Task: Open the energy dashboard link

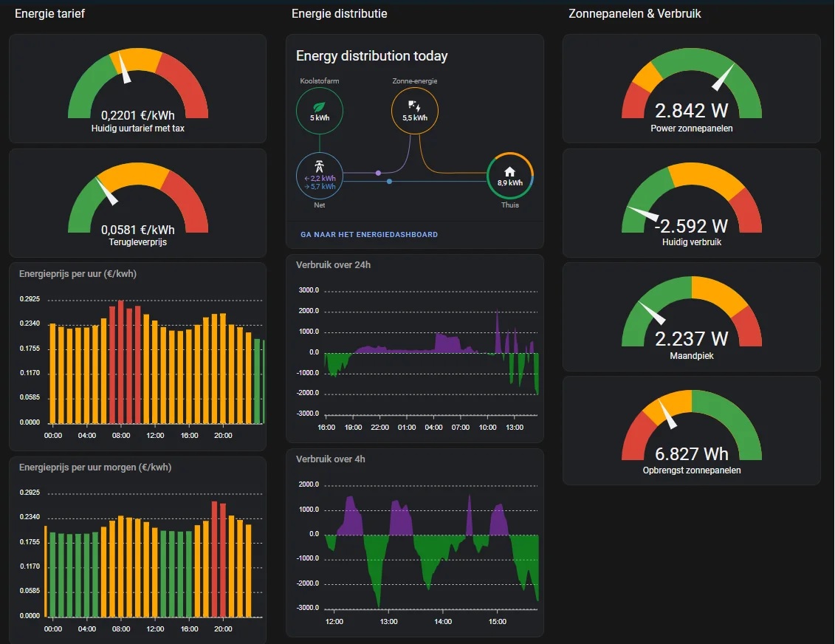Action: tap(369, 235)
